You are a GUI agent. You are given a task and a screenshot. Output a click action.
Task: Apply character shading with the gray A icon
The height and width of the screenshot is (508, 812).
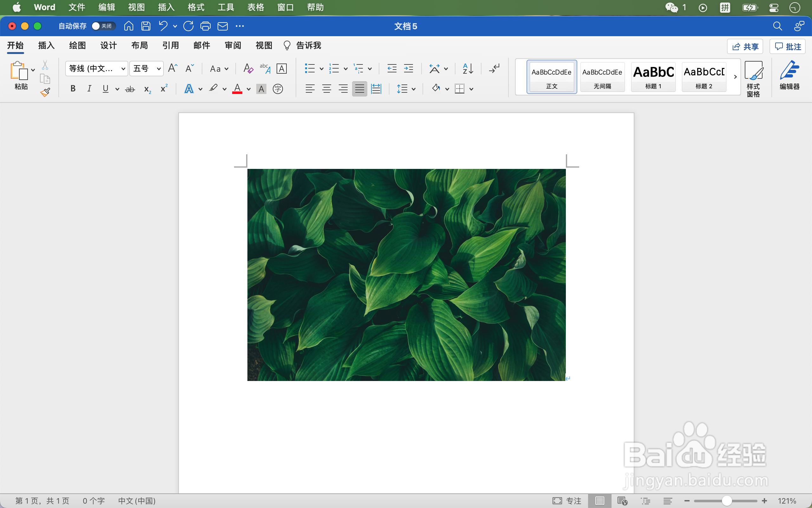click(x=261, y=89)
